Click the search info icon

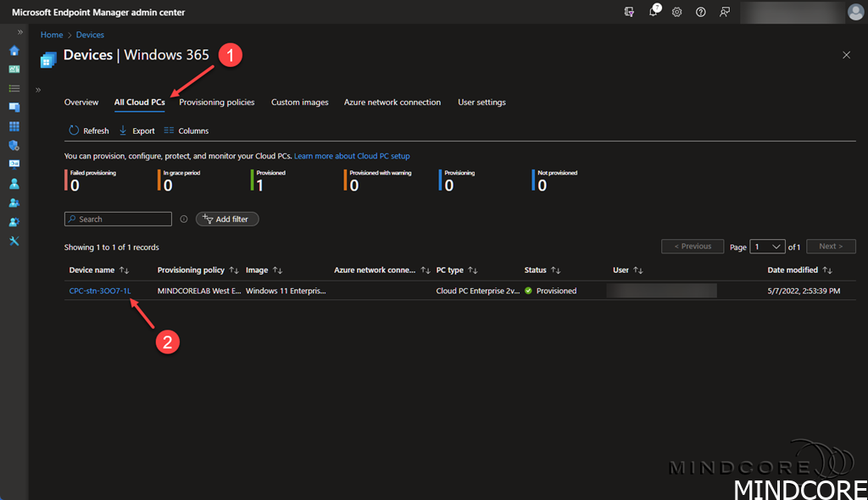point(183,219)
